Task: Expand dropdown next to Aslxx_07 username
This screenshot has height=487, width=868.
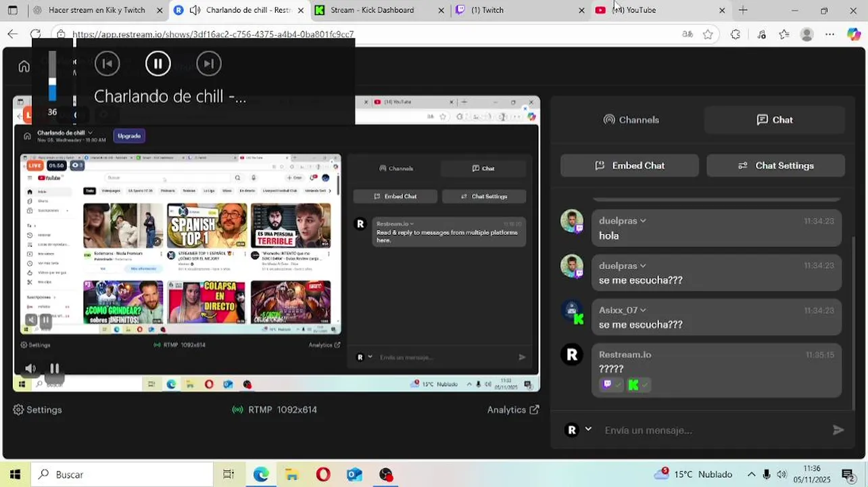Action: 643,310
